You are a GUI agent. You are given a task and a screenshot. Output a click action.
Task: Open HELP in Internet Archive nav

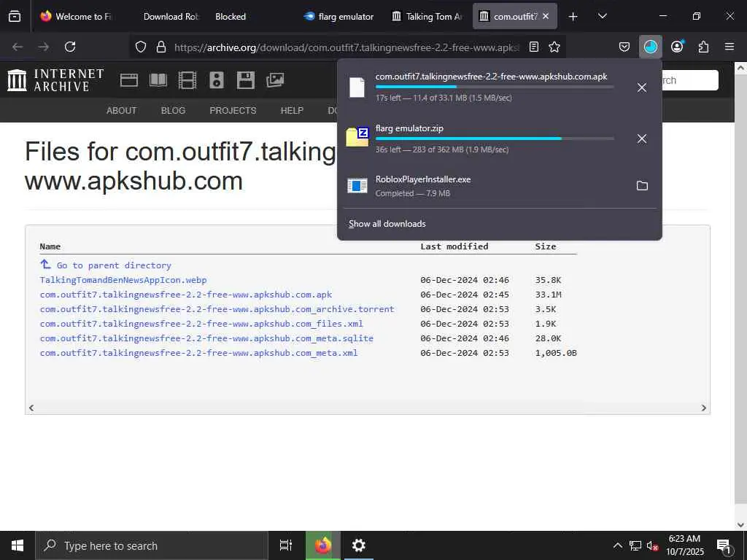point(292,111)
